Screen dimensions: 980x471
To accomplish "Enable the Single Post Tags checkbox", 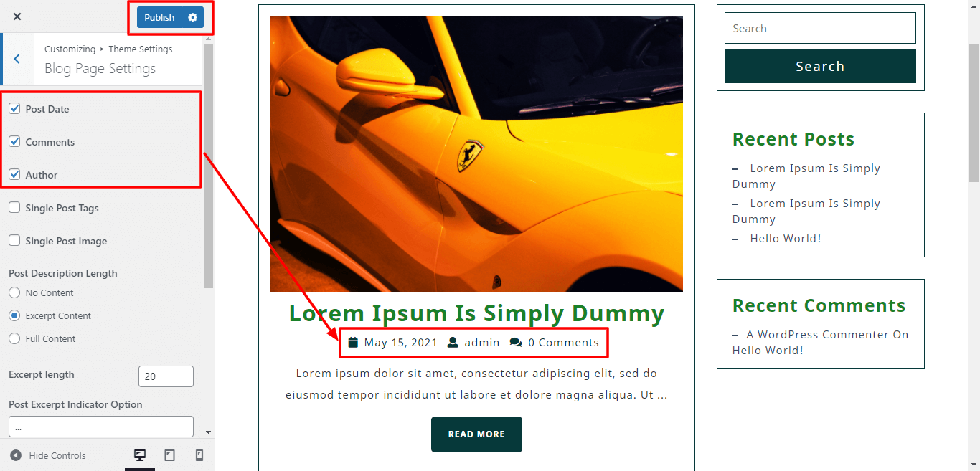I will tap(14, 208).
